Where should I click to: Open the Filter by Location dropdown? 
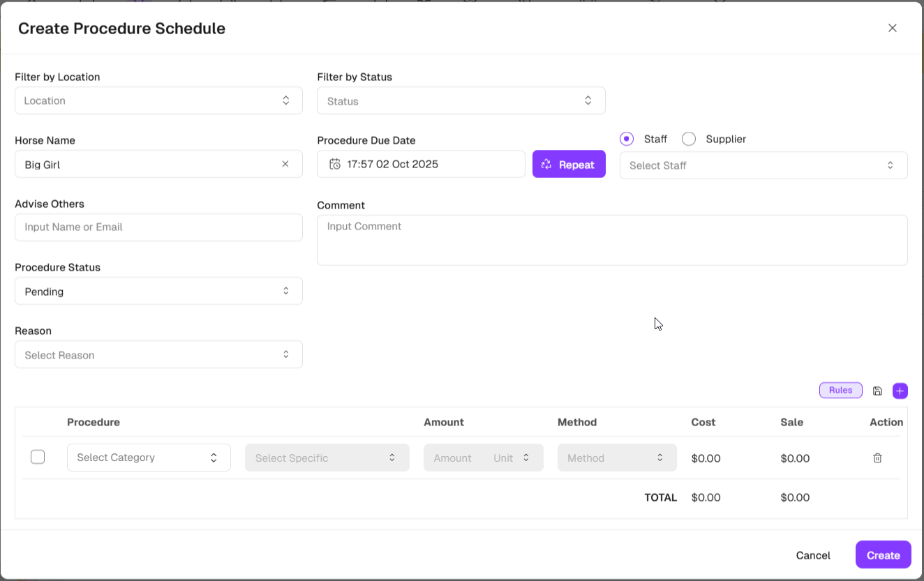158,100
